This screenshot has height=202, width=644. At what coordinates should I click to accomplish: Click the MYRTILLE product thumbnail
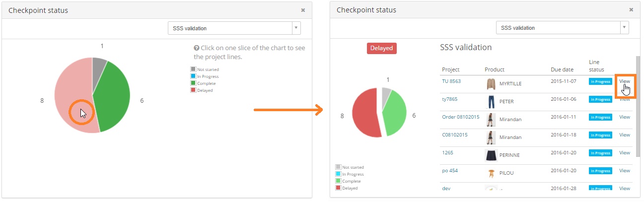491,84
